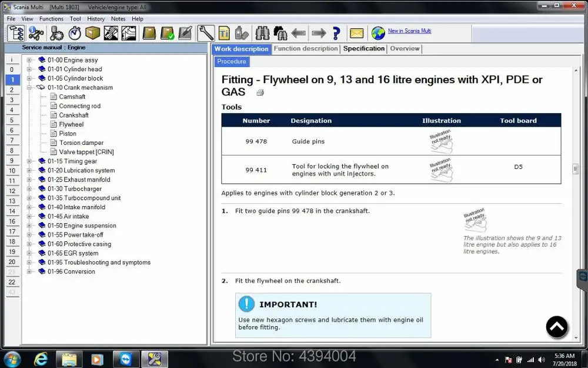Open the File menu
This screenshot has height=368, width=588.
coord(11,19)
